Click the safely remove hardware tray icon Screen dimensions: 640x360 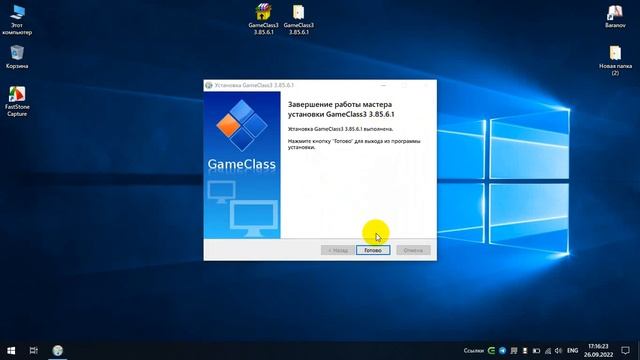(x=525, y=351)
